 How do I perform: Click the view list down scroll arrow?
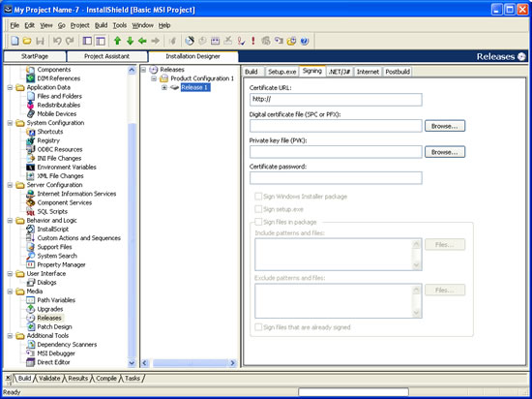pyautogui.click(x=132, y=363)
